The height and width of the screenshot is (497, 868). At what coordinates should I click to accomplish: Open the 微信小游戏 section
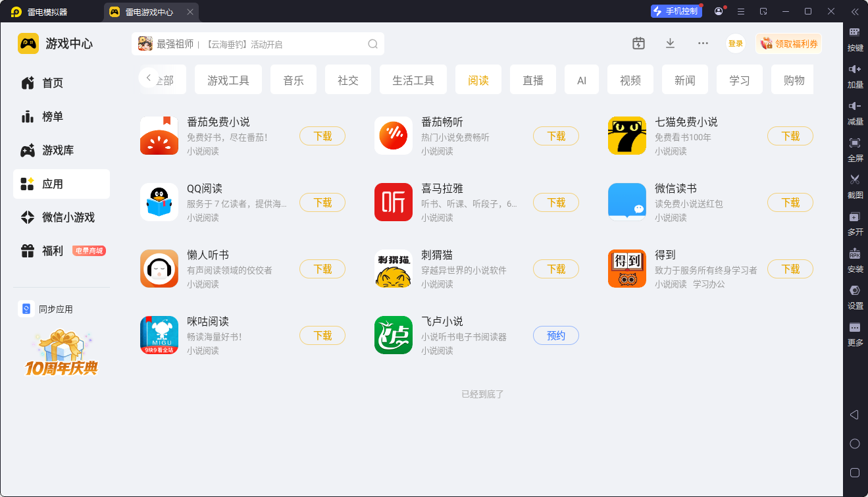(61, 217)
